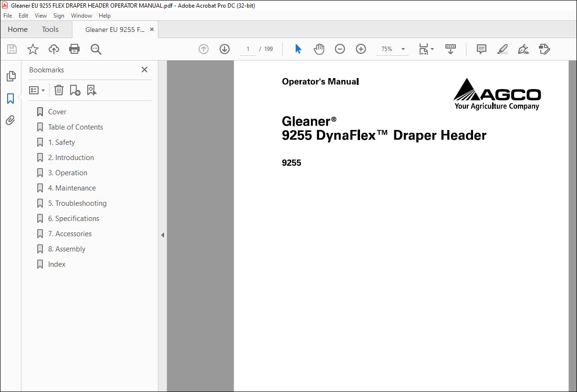
Task: Switch to the Tools tab
Action: [x=50, y=29]
